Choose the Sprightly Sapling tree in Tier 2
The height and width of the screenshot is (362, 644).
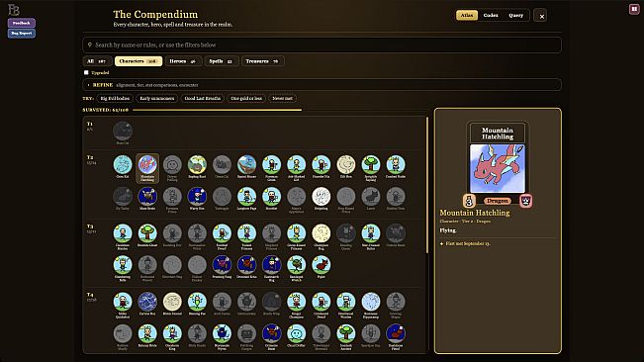(371, 164)
